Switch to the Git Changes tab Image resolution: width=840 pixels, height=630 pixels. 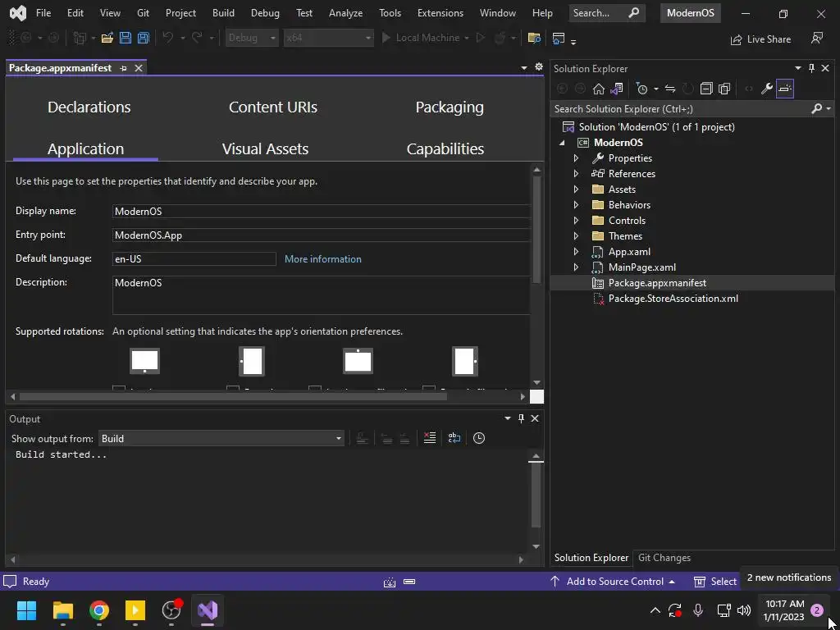tap(664, 558)
